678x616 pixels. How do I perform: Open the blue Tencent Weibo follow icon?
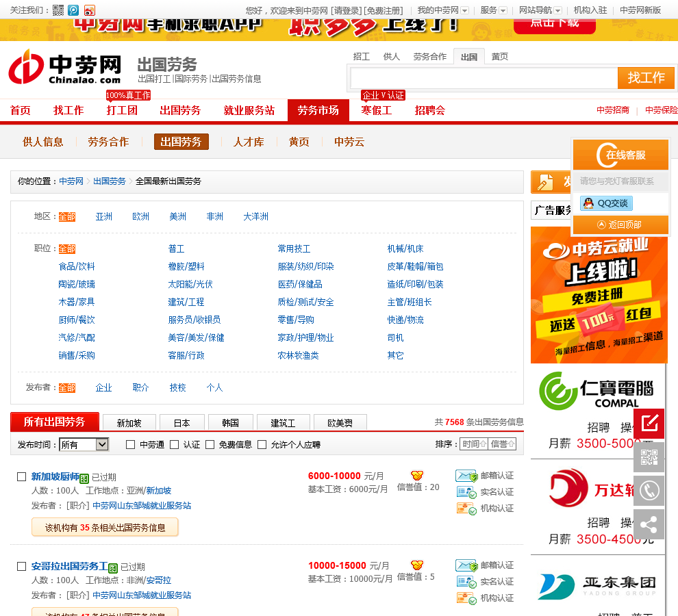tap(73, 10)
